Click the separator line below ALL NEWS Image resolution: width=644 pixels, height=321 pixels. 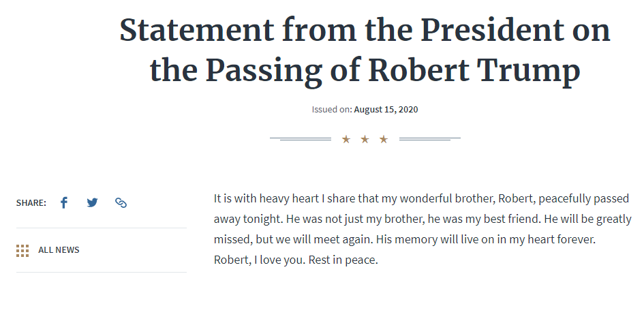102,272
